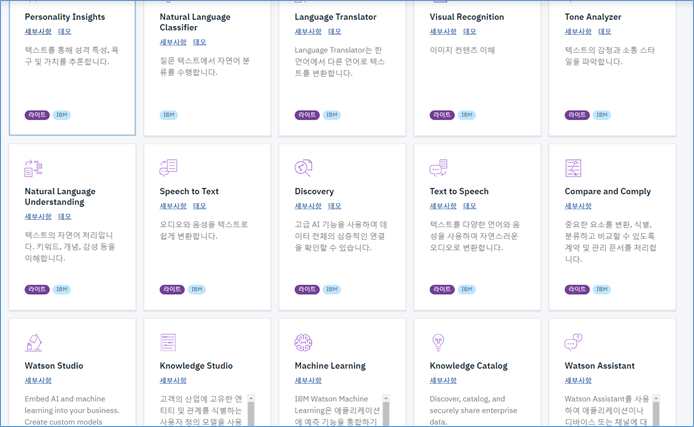Screen dimensions: 694x427
Task: Click scrollbar in Watson Assistant description
Action: coord(656,410)
